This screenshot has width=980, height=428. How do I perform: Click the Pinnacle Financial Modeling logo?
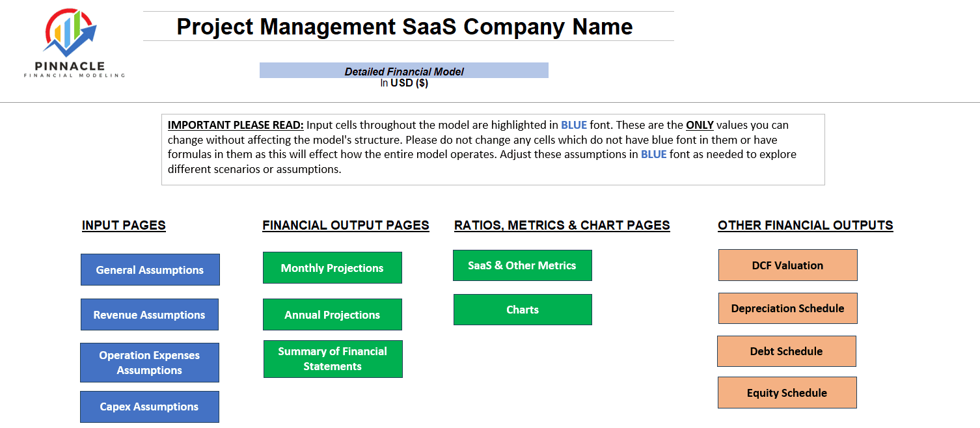(x=74, y=44)
